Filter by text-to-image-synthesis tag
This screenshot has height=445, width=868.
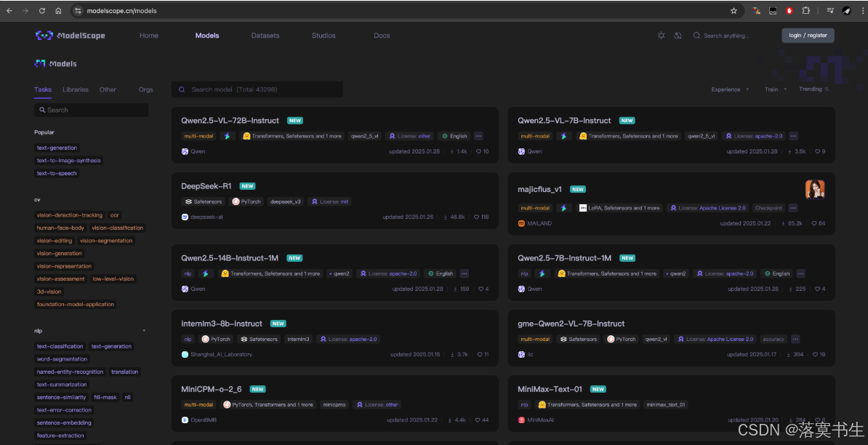(x=69, y=161)
